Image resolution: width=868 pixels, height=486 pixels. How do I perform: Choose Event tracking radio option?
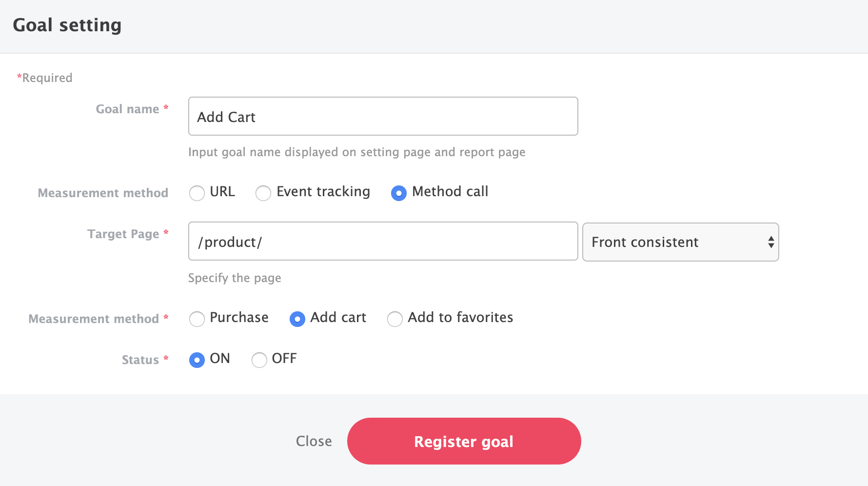(263, 193)
